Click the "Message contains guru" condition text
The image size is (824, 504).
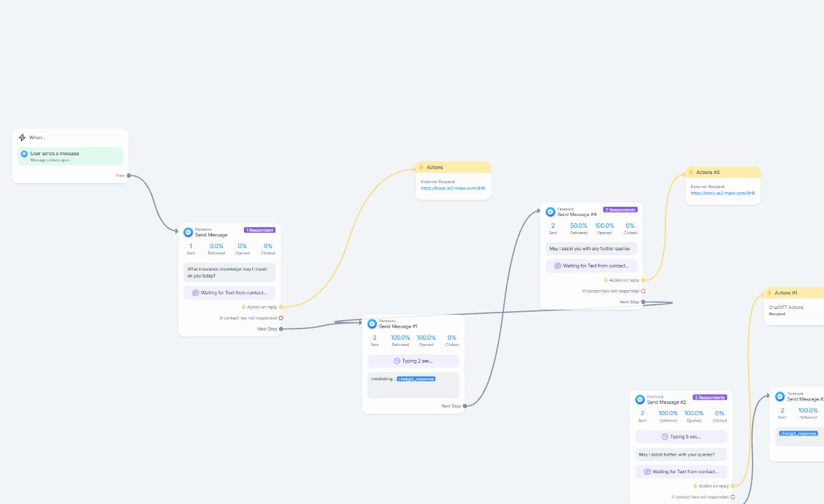pyautogui.click(x=50, y=160)
